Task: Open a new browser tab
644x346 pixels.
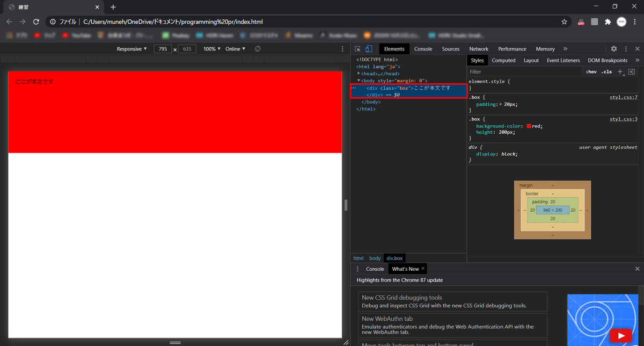Action: [113, 7]
